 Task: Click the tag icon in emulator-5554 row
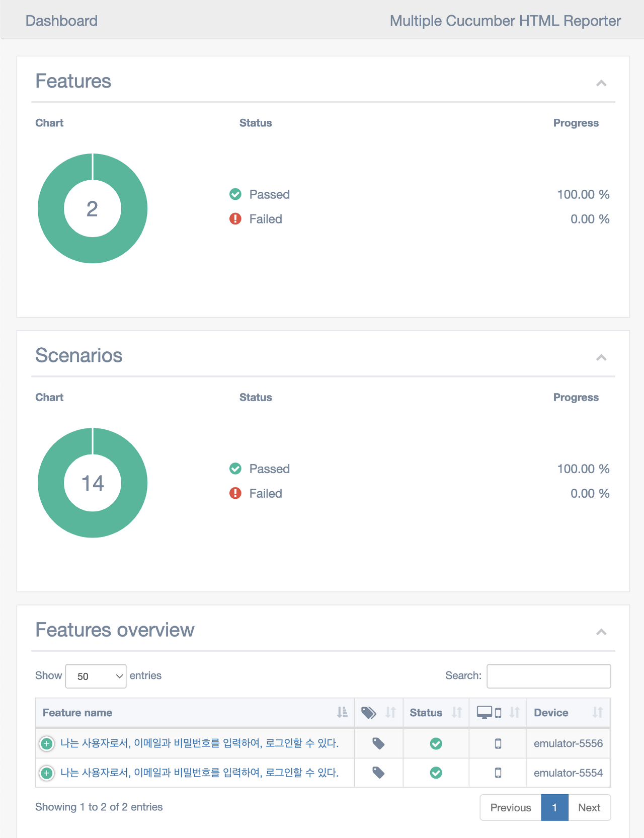pyautogui.click(x=378, y=773)
